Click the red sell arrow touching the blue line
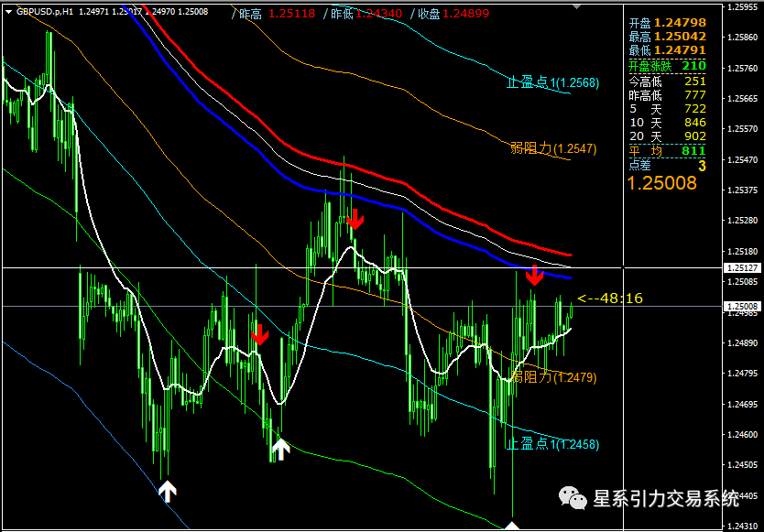The height and width of the screenshot is (532, 764). click(534, 276)
